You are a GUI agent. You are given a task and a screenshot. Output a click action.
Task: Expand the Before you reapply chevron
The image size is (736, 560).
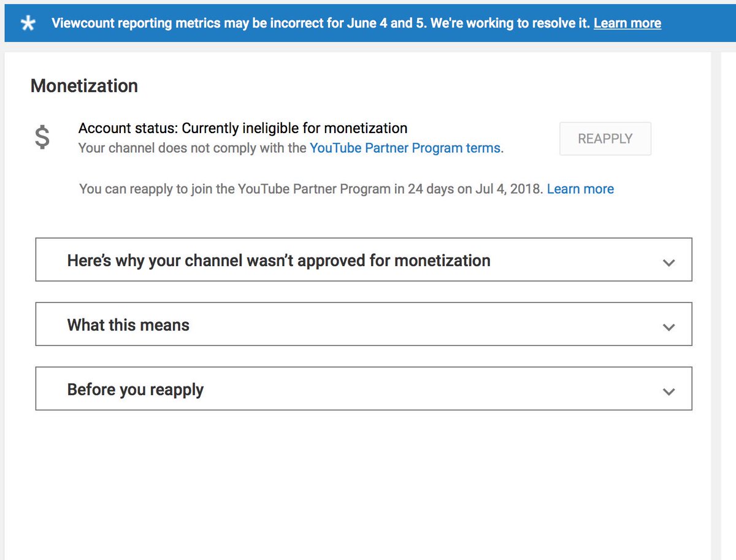coord(669,391)
